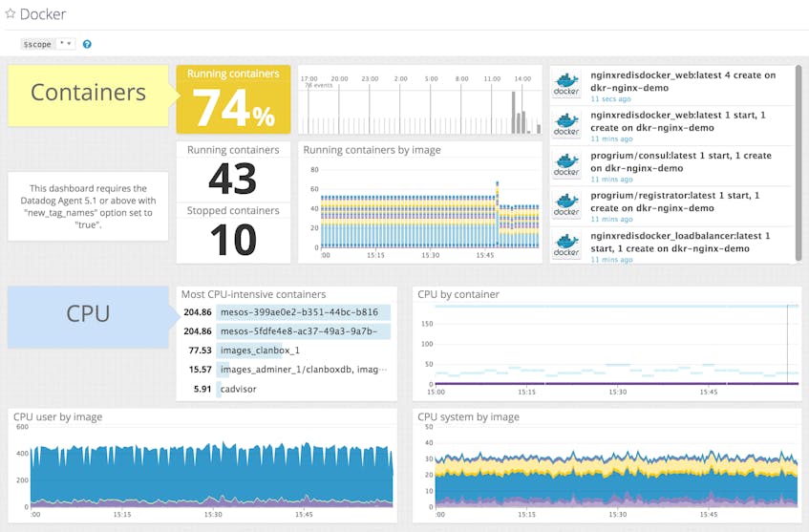Click the docker icon for progrium/registrator event
Image resolution: width=809 pixels, height=532 pixels.
(566, 204)
